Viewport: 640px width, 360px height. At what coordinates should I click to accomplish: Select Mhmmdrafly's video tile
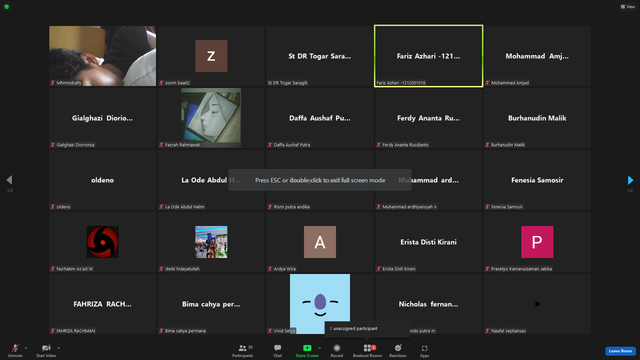tap(102, 56)
